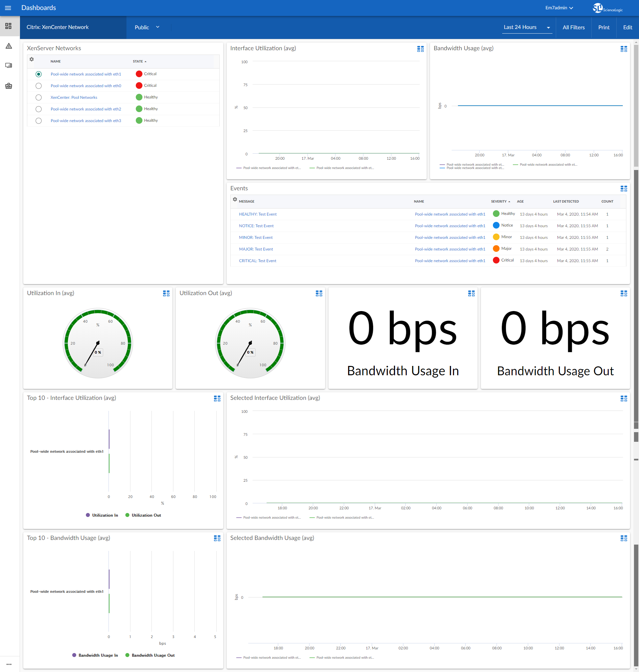639x672 pixels.
Task: Click the Utilization Out gauge dial
Action: (250, 343)
